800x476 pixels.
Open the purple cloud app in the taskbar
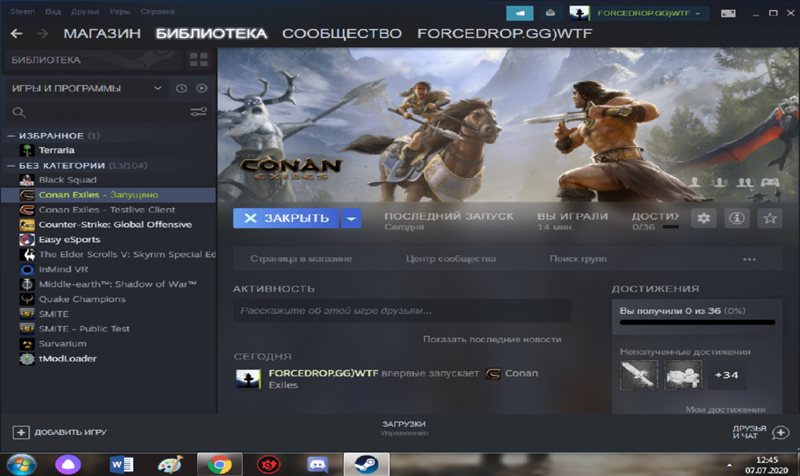pyautogui.click(x=68, y=465)
